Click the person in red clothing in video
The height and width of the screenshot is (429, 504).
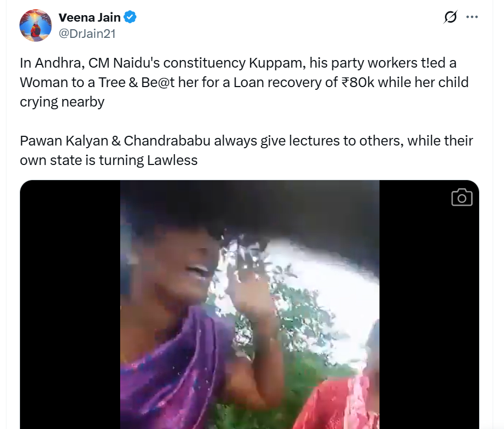[346, 400]
